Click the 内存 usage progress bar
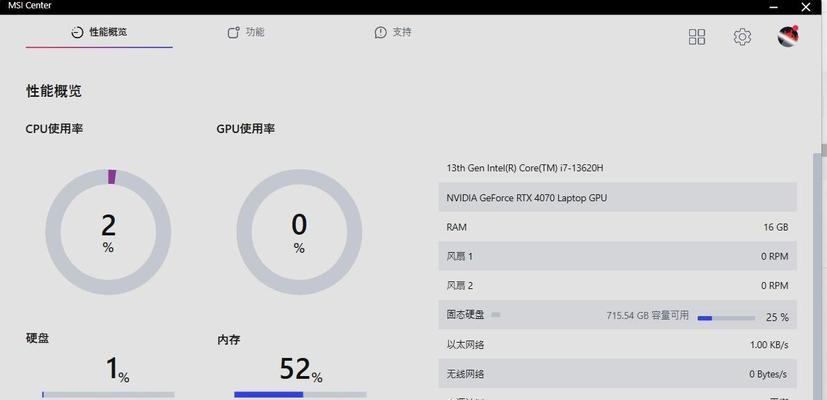The image size is (827, 400). 300,395
